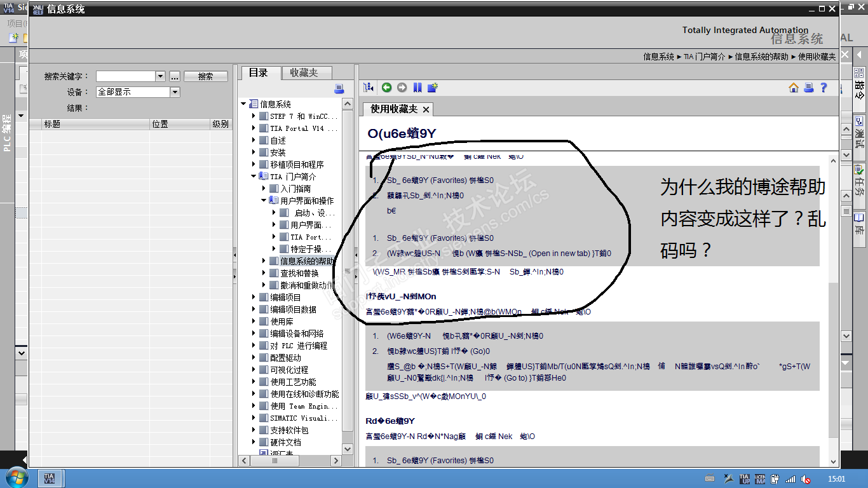
Task: Go forward with the gray right arrow
Action: click(x=402, y=88)
